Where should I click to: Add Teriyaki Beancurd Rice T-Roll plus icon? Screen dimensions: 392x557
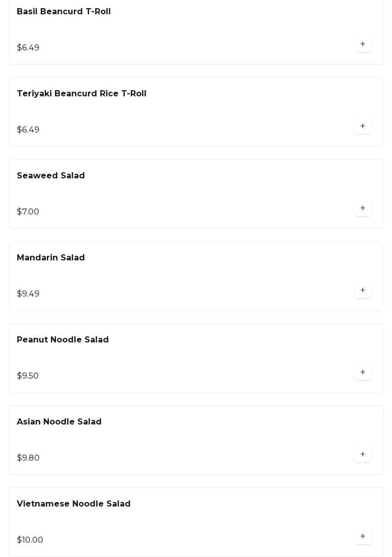coord(362,126)
